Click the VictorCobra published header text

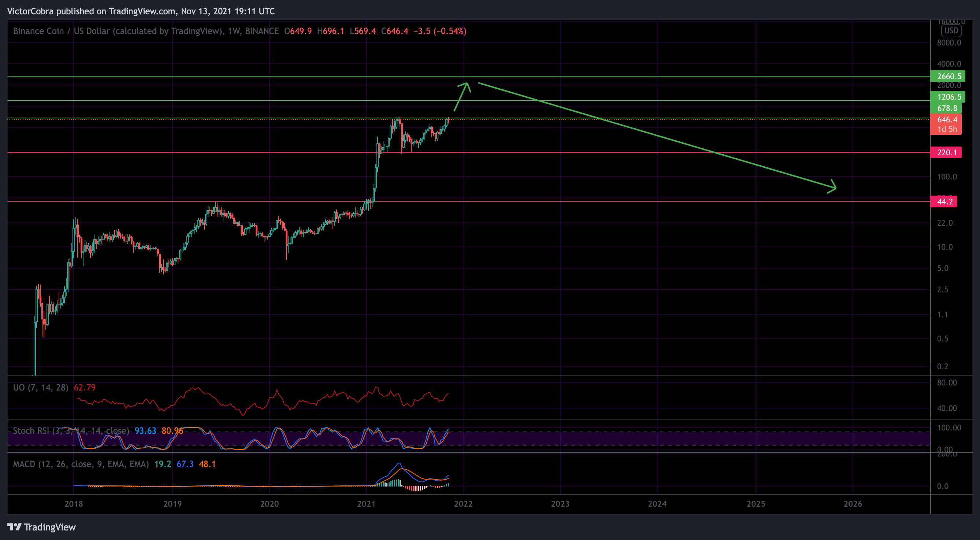tap(141, 11)
